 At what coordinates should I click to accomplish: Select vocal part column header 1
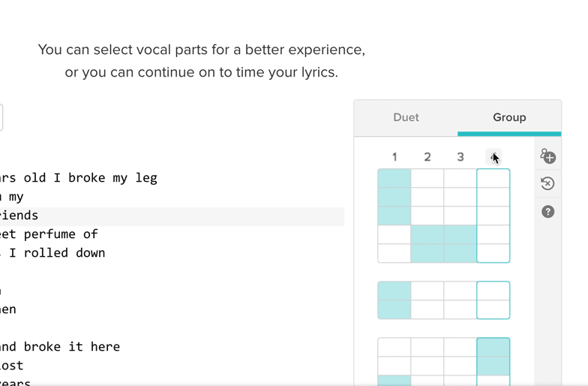click(x=394, y=157)
